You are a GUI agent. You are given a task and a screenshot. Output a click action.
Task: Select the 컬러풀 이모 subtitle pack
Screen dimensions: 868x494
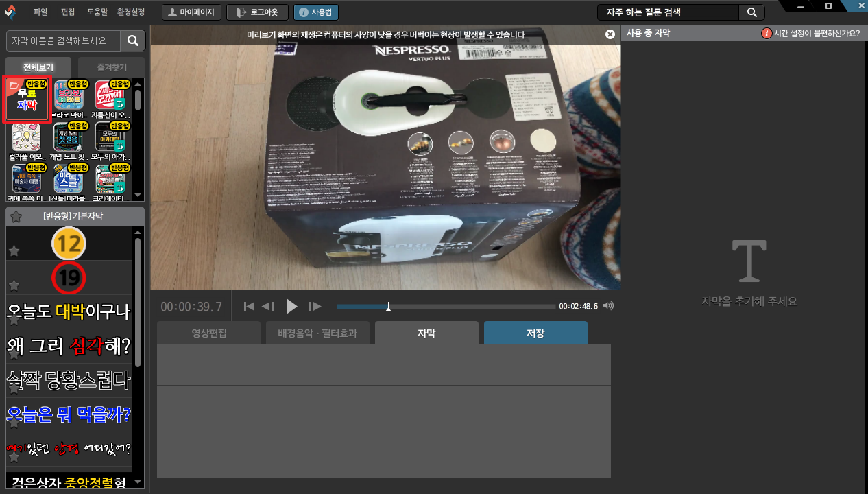27,142
